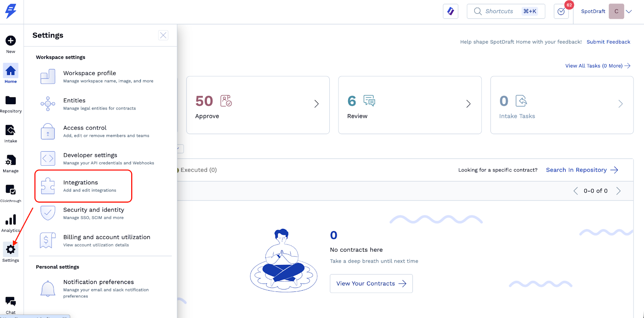Image resolution: width=644 pixels, height=318 pixels.
Task: Click the Notification bell icon
Action: 48,289
